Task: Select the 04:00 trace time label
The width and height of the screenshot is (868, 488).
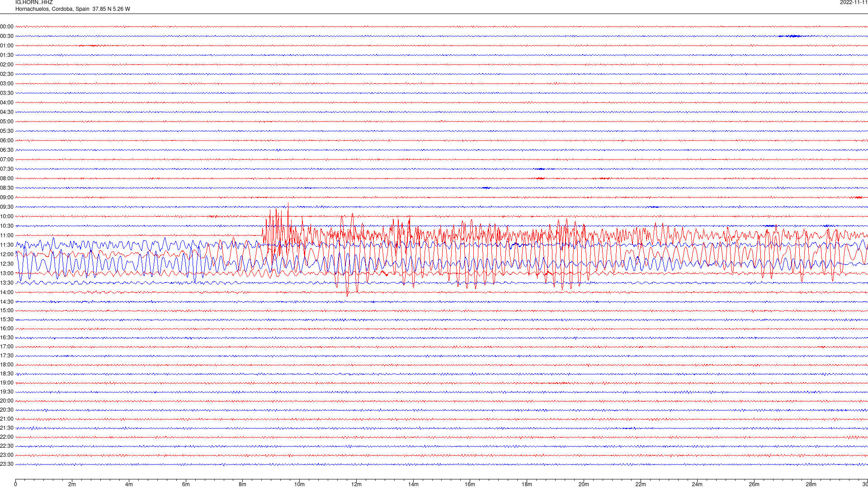Action: coord(7,103)
